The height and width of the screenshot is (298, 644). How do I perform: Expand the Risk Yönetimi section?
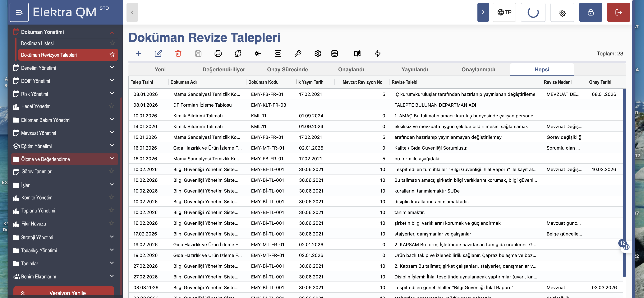point(112,94)
